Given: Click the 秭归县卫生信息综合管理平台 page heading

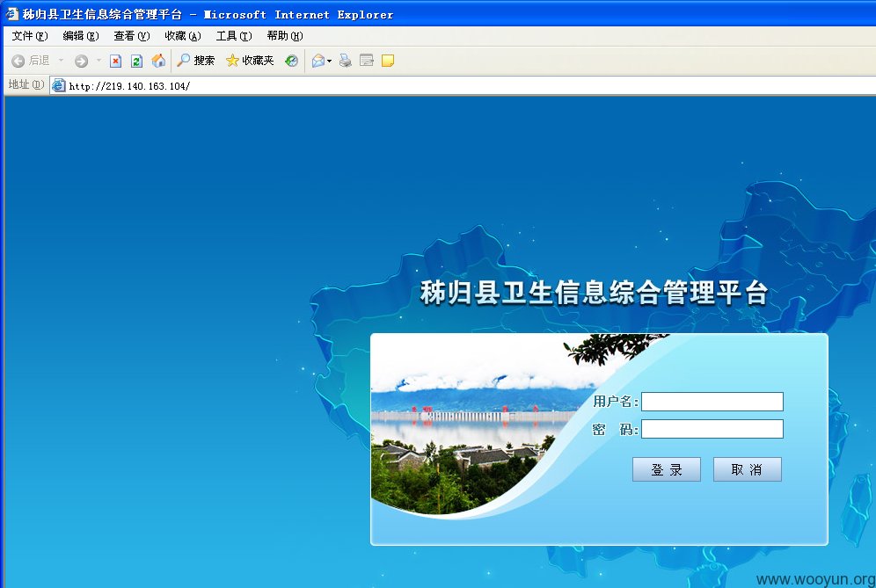Looking at the screenshot, I should [x=594, y=293].
